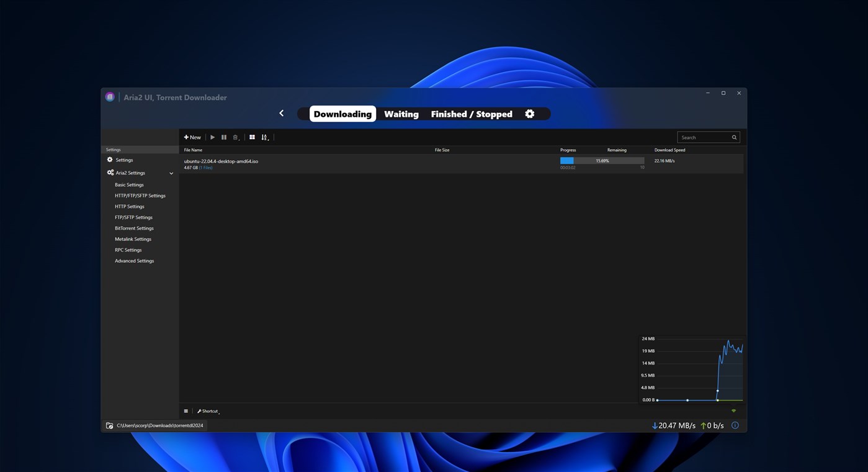This screenshot has height=472, width=868.
Task: Click the hamburger icon above the status bar
Action: click(186, 411)
